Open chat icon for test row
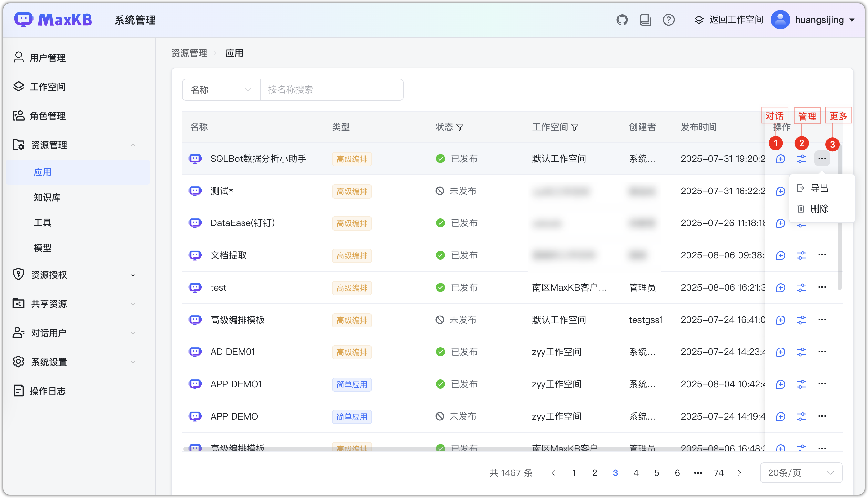868x498 pixels. [780, 288]
